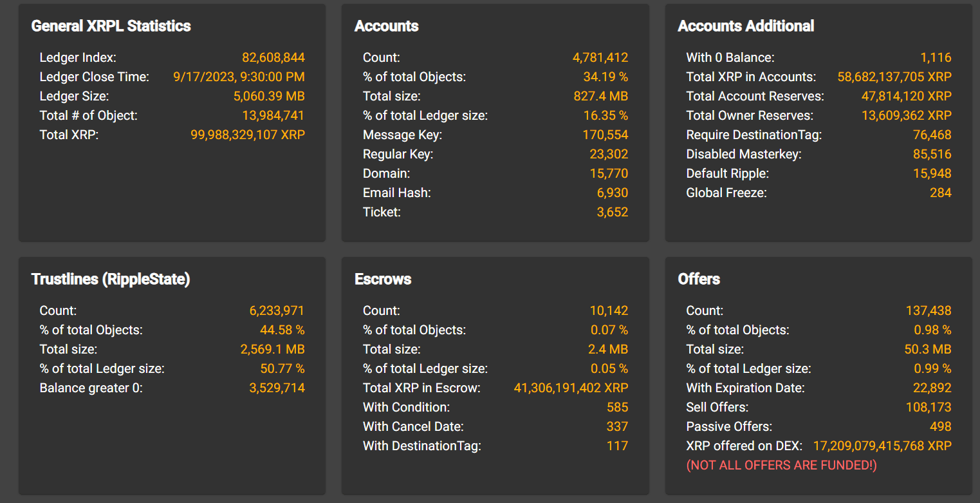The height and width of the screenshot is (503, 980).
Task: Click Regular Key value 23,302
Action: [x=609, y=154]
